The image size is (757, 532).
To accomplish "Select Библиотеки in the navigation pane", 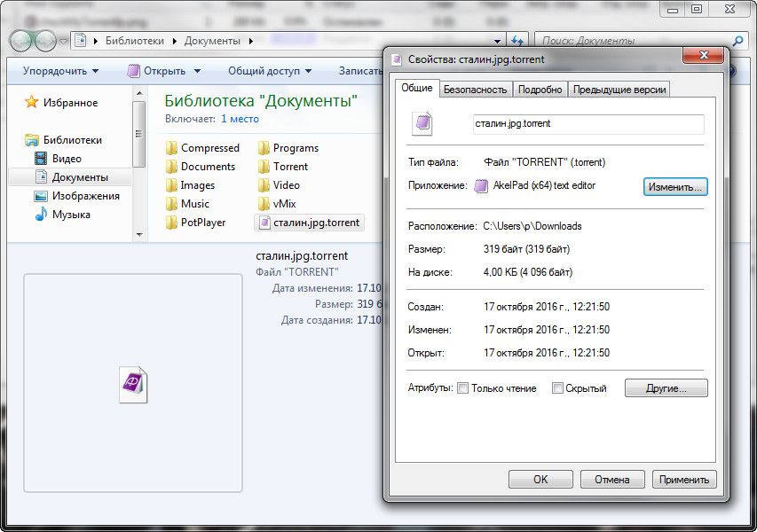I will click(x=73, y=140).
